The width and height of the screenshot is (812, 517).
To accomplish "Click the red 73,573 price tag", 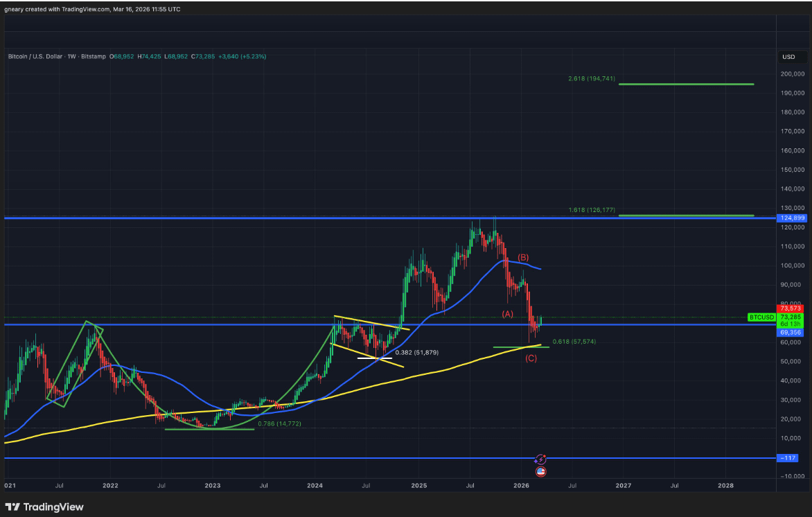I will tap(791, 308).
